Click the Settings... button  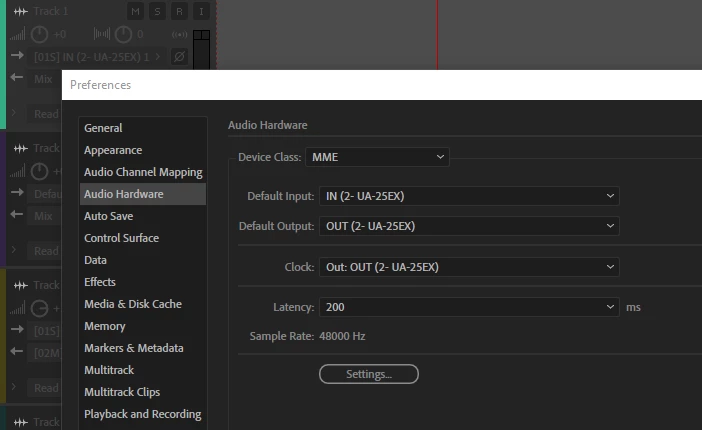(369, 374)
